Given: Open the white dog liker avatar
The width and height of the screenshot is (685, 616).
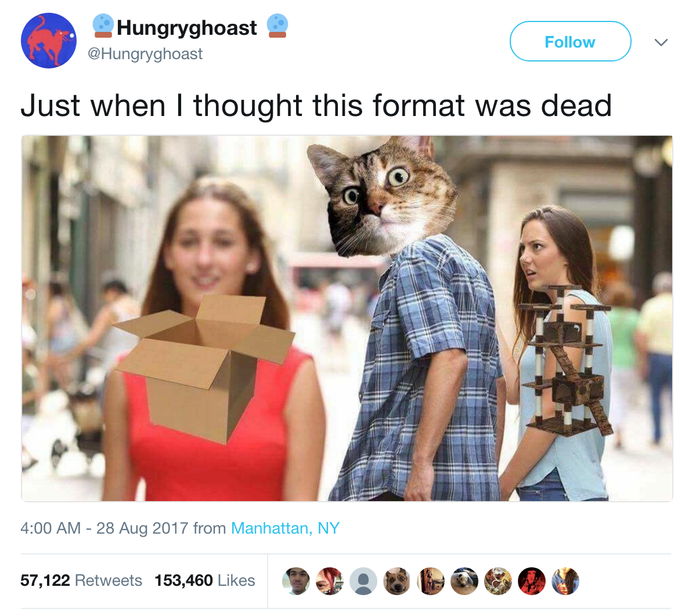Looking at the screenshot, I should click(x=464, y=581).
